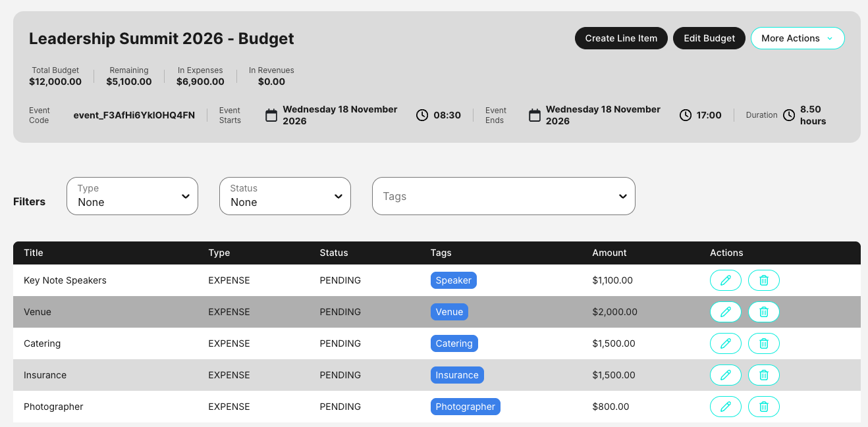Screen dimensions: 868x427
Task: Click the blue Catering tag chip
Action: (x=454, y=343)
